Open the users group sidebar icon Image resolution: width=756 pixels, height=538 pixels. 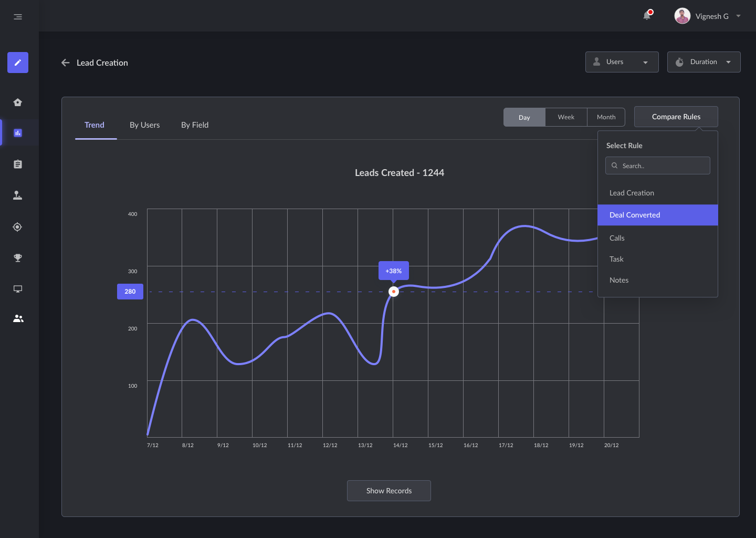point(18,319)
